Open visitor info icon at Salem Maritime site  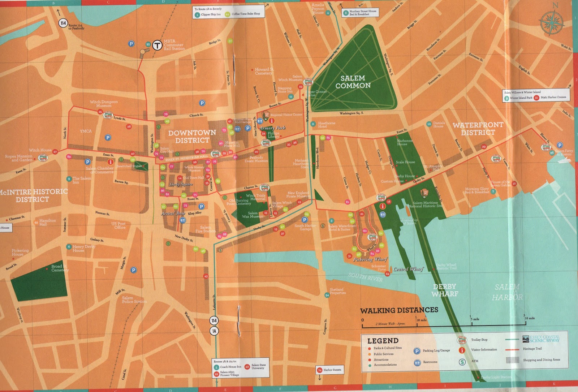point(383,206)
